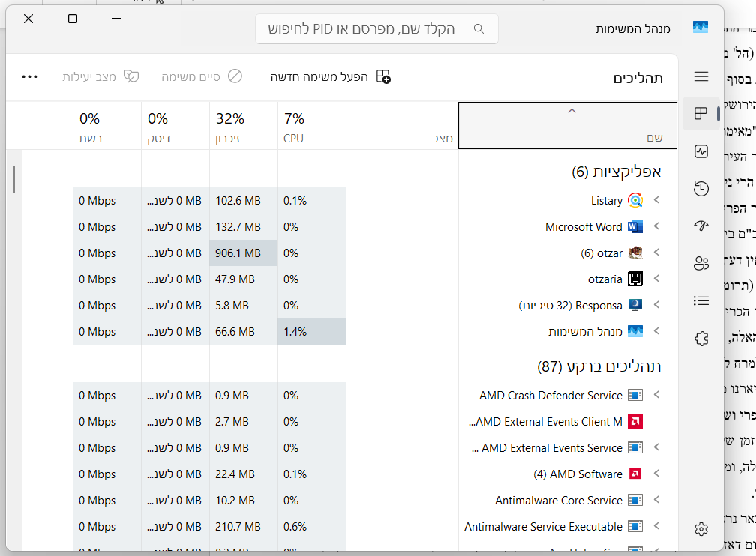Sort by the Name column header
Image resolution: width=756 pixels, height=556 pixels.
click(568, 125)
